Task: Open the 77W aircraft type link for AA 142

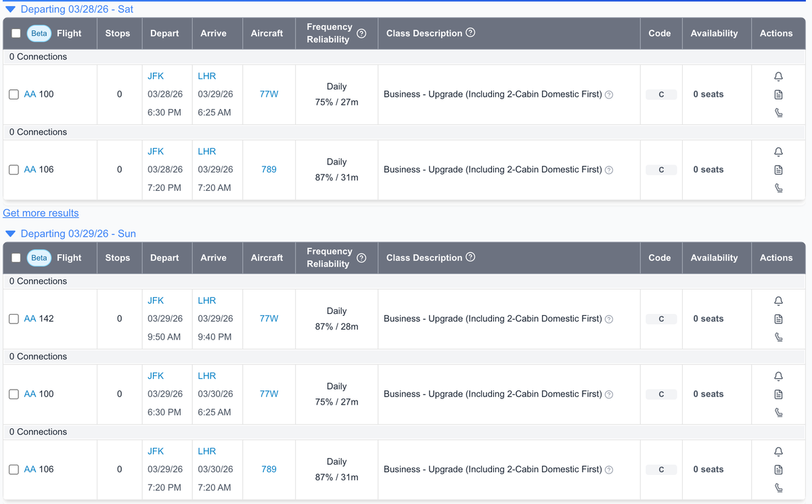Action: tap(269, 319)
